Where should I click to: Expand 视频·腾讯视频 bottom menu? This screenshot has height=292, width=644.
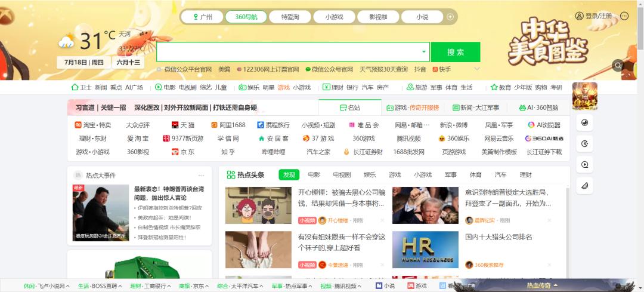(360, 286)
